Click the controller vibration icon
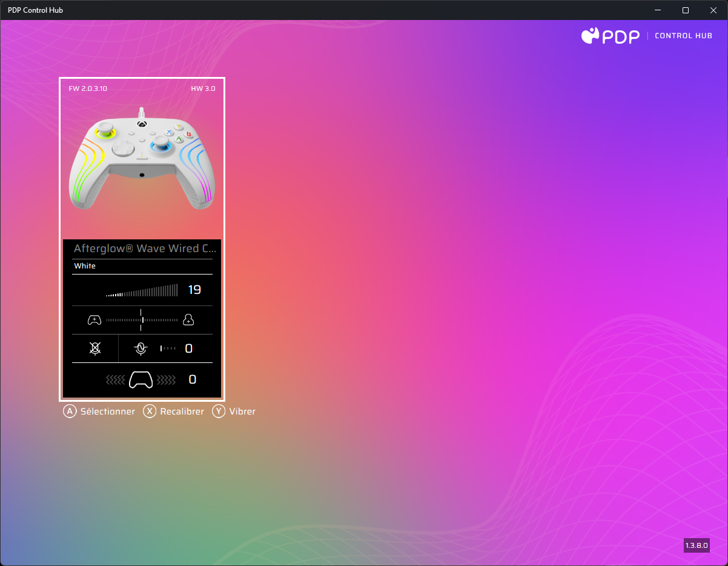The height and width of the screenshot is (566, 728). 141,380
